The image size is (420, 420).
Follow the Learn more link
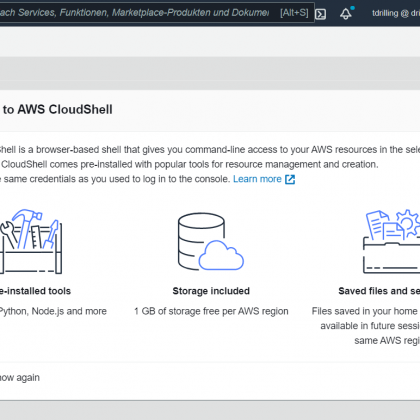257,179
